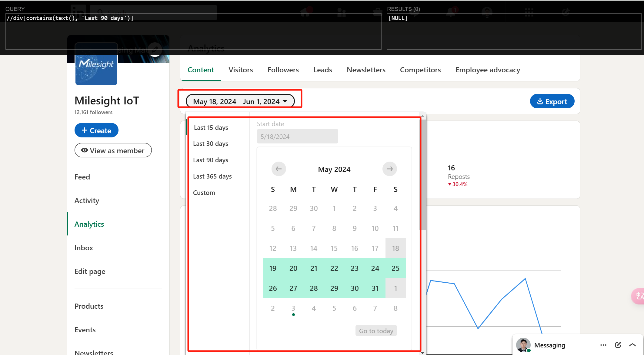
Task: Click the Milesight company logo
Action: [x=96, y=68]
